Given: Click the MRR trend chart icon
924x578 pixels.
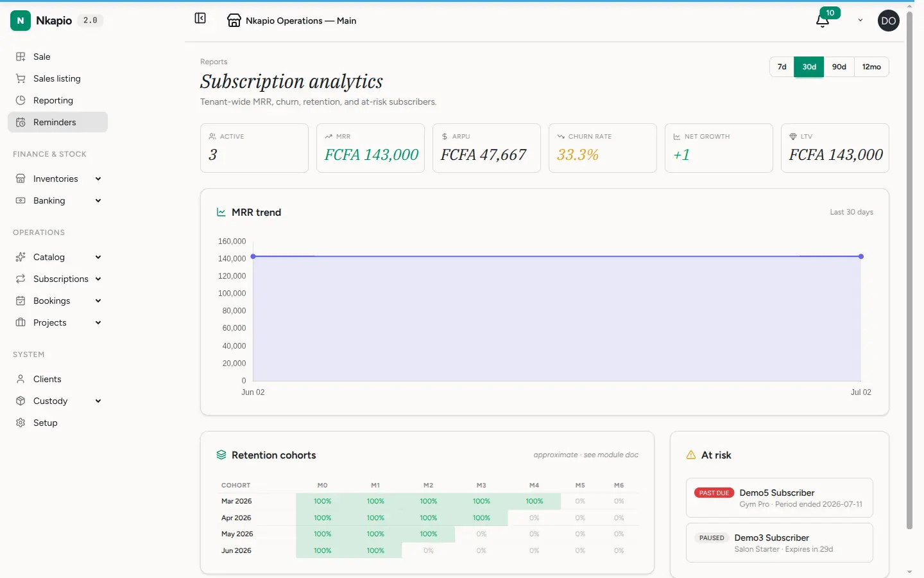Looking at the screenshot, I should tap(221, 212).
